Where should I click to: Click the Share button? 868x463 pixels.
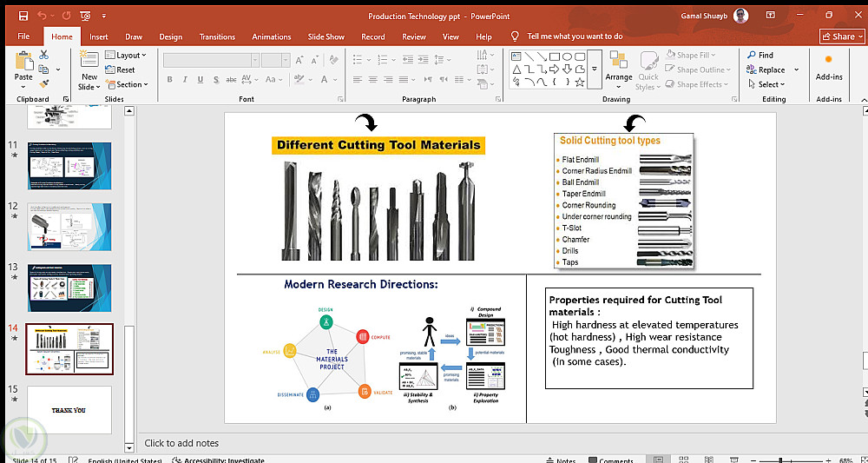838,36
